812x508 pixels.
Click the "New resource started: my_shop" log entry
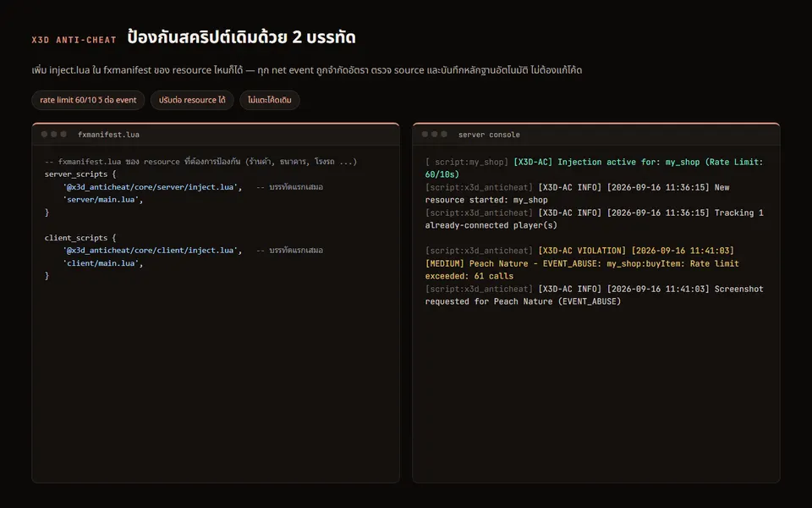(577, 193)
